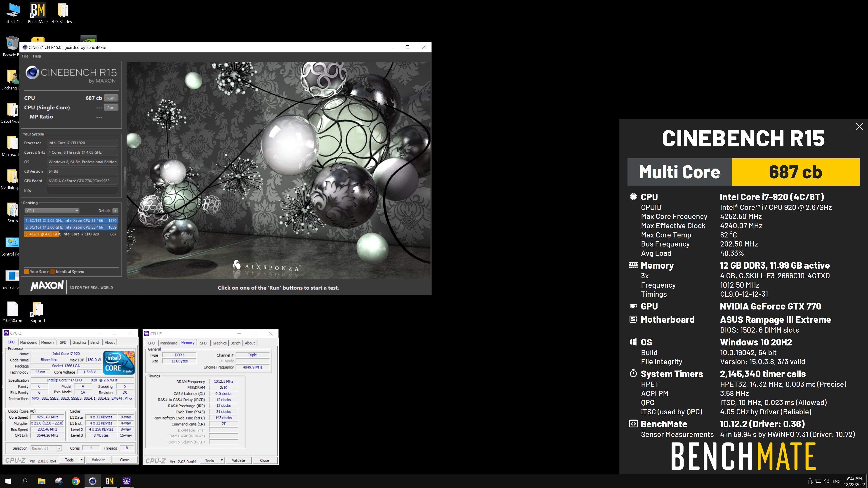Click Close button in left CPU-Z window
The height and width of the screenshot is (488, 868).
(x=124, y=460)
